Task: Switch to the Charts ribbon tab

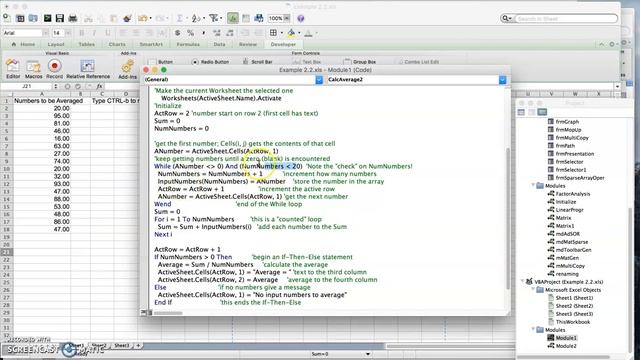Action: tap(117, 44)
